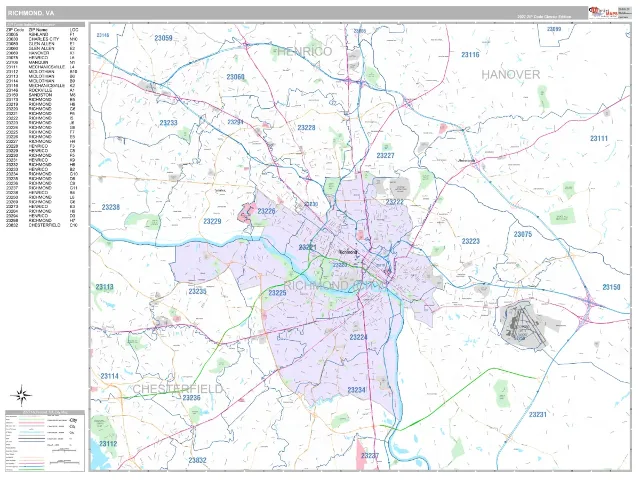640x480 pixels.
Task: Click ZIP code 23832 on map
Action: point(198,460)
